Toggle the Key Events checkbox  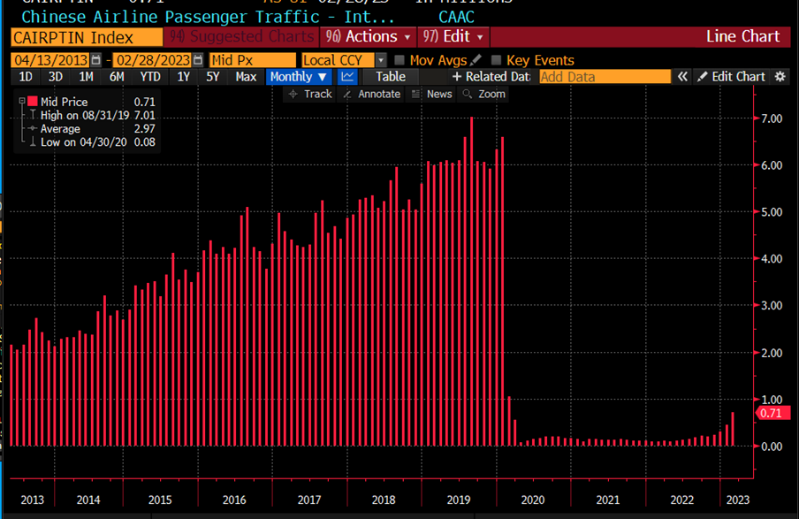496,60
